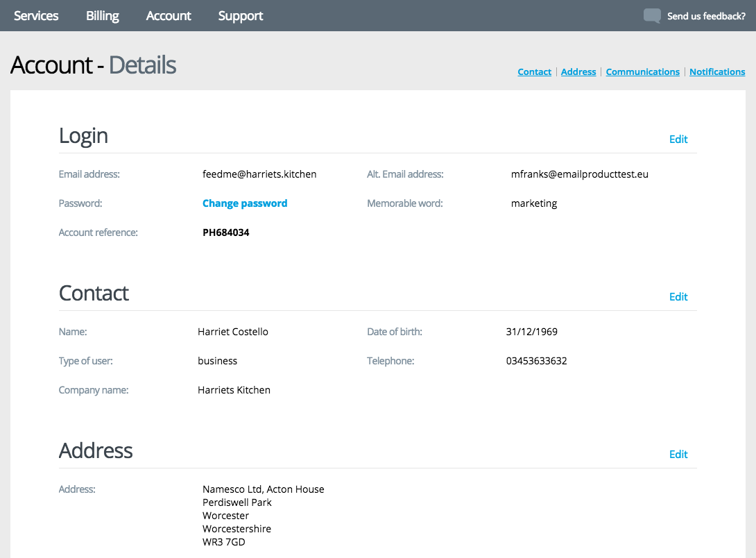Go to the Communications link
This screenshot has width=756, height=558.
pyautogui.click(x=642, y=72)
